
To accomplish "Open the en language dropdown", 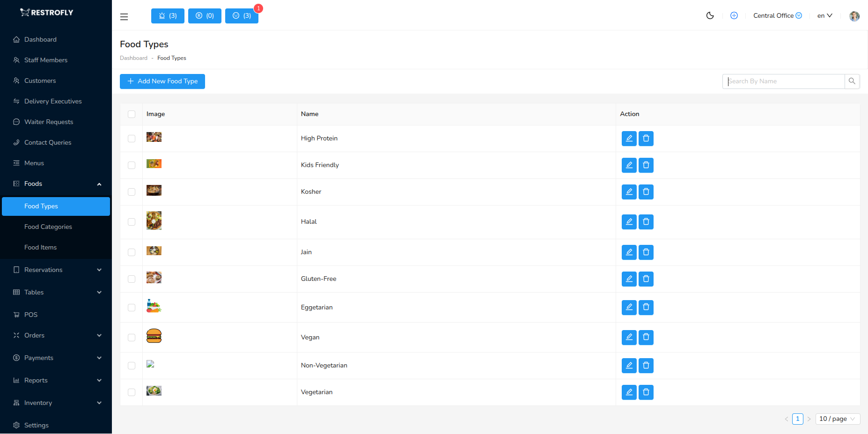I will 824,15.
